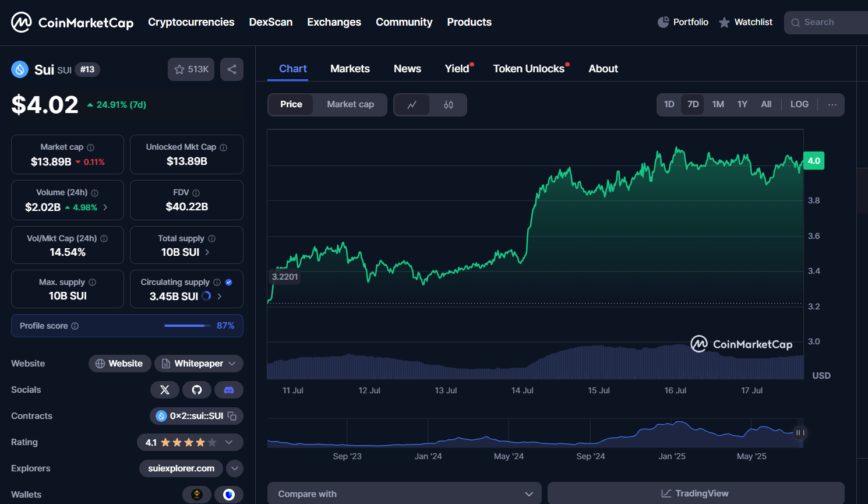Screen dimensions: 868x504
Task: Toggle chart to Price
Action: click(291, 104)
